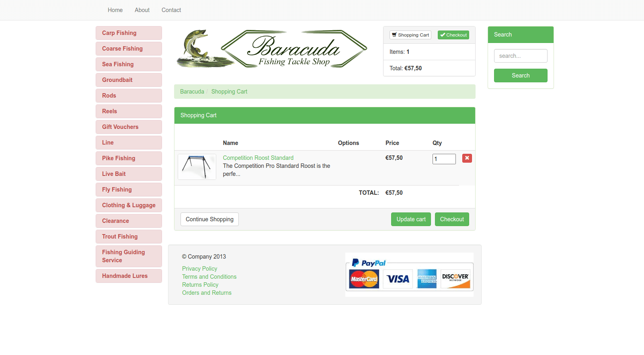Click the Continue Shopping button
Image resolution: width=644 pixels, height=355 pixels.
click(x=209, y=219)
